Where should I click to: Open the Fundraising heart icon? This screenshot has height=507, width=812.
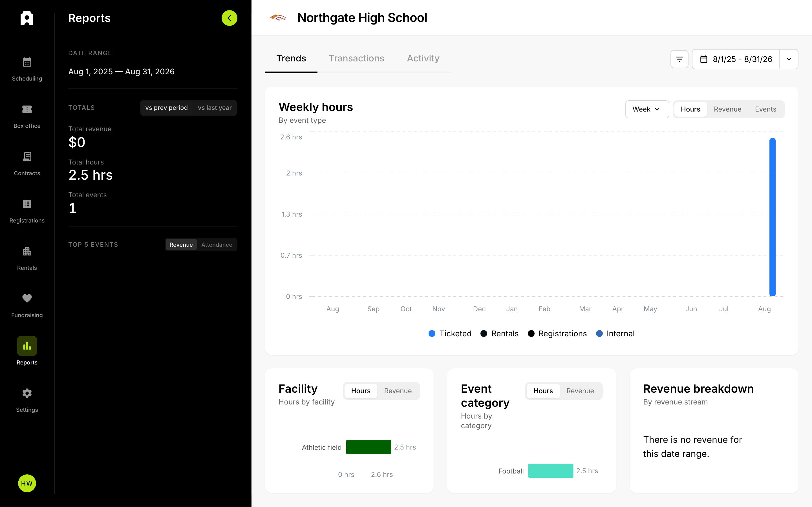(x=27, y=298)
